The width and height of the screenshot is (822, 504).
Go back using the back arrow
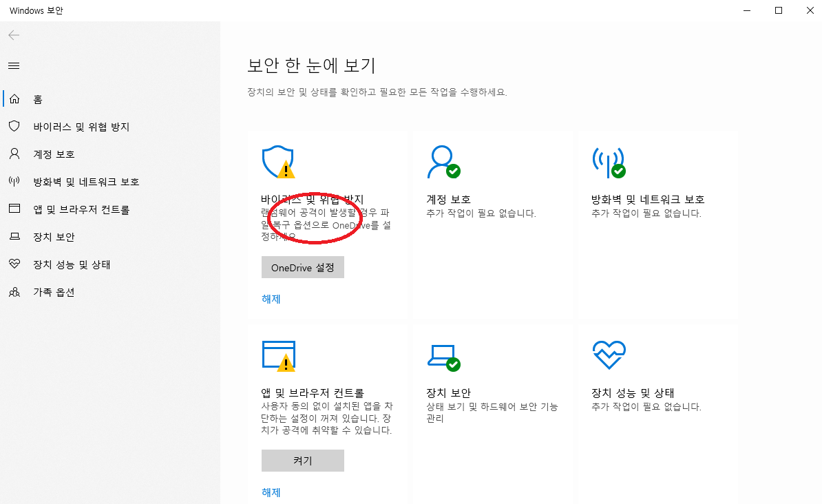14,35
